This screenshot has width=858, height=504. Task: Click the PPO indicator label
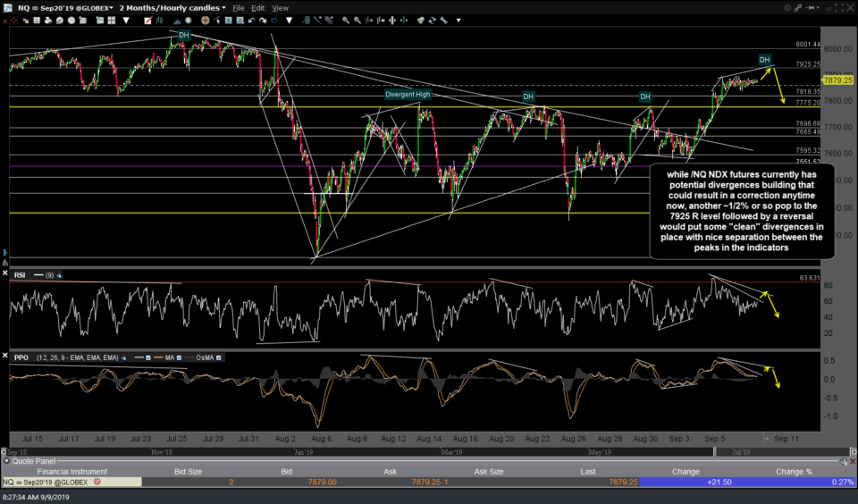(21, 357)
